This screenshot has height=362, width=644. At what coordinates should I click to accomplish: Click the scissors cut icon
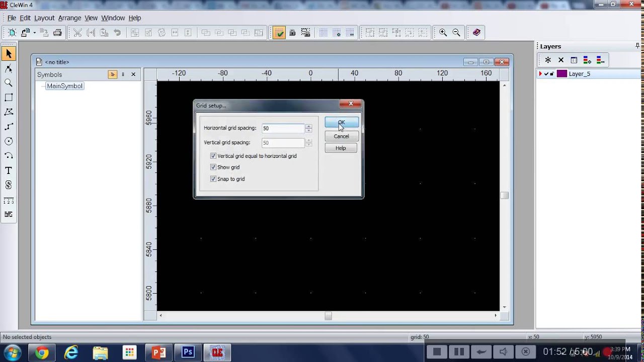77,33
